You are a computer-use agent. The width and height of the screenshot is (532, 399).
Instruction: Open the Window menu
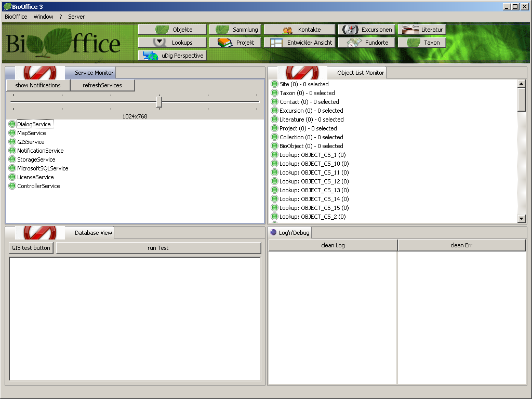pos(44,17)
